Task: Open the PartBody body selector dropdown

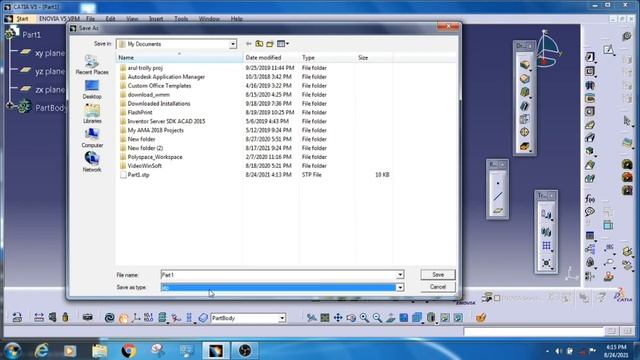Action: pos(282,318)
